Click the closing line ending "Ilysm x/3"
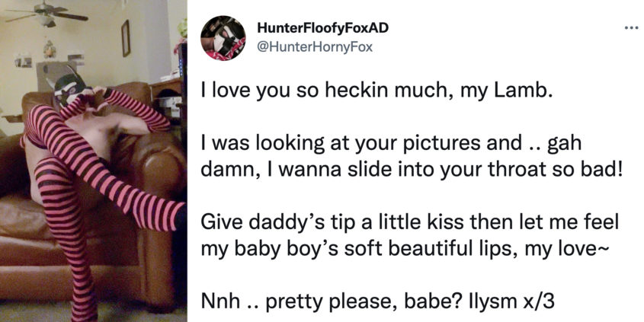Viewport: 644px width, 322px height. click(377, 301)
